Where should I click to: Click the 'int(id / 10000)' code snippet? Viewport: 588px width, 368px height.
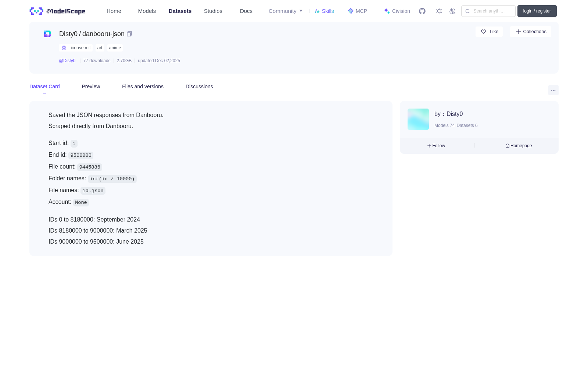(112, 179)
